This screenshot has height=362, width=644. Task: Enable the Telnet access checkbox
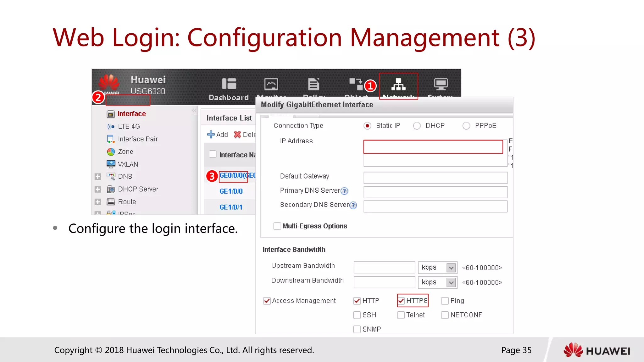[401, 315]
